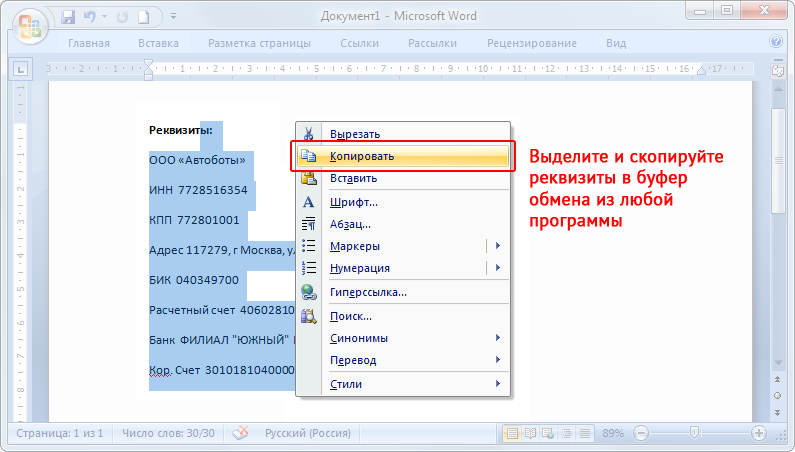
Task: Open the Рецензирование ribbon tab
Action: point(531,43)
